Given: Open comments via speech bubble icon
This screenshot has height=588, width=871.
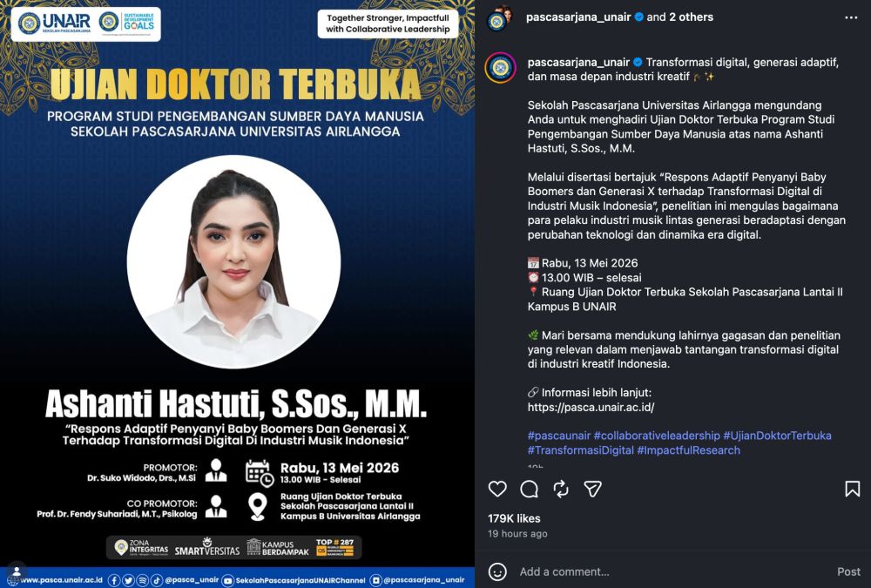Looking at the screenshot, I should click(529, 489).
